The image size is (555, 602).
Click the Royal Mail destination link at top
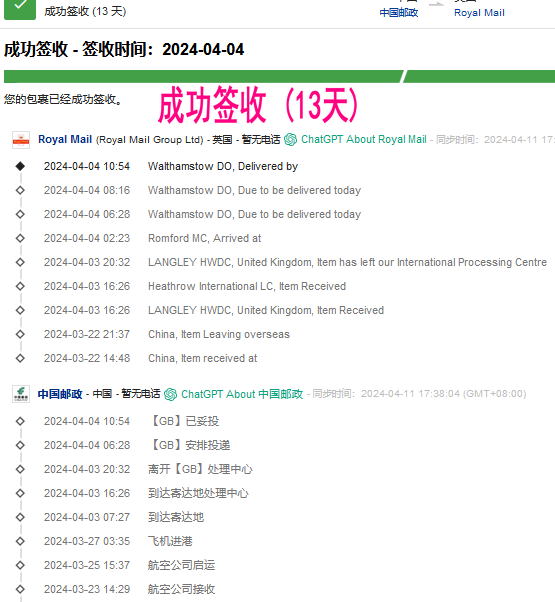[479, 13]
